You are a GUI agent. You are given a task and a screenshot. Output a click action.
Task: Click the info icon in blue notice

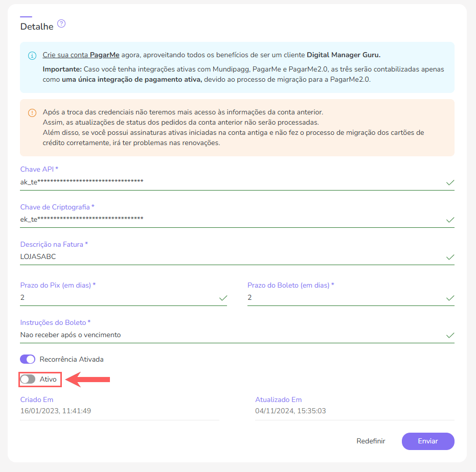point(32,55)
